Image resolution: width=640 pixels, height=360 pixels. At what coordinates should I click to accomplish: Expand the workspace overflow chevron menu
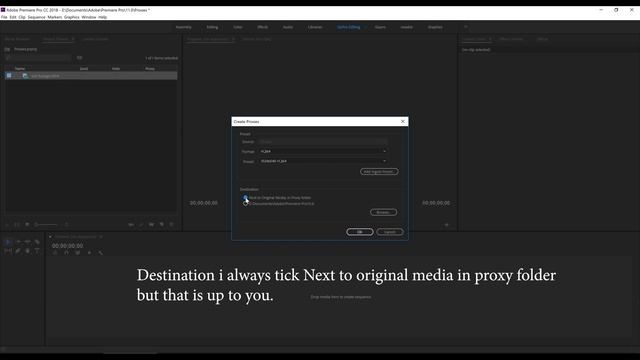(x=466, y=27)
